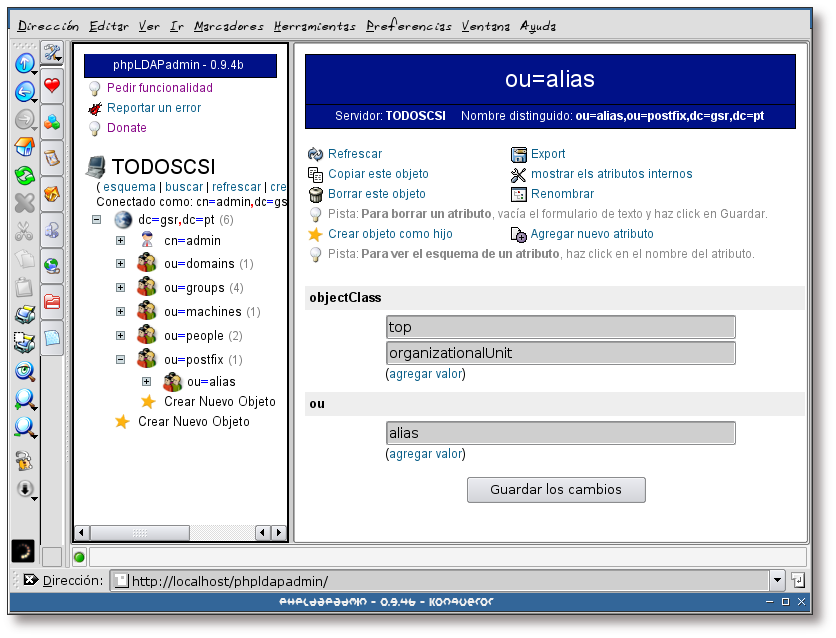Click the 'Refrescar' refresh icon

[x=316, y=155]
